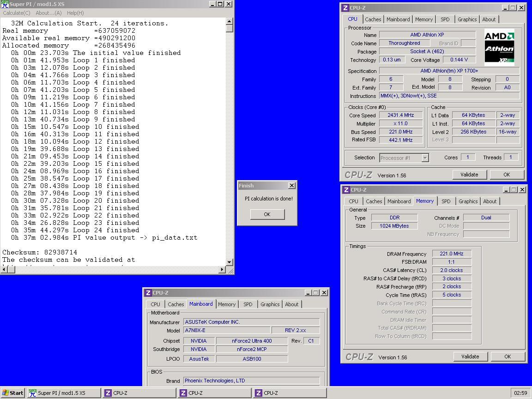Activate the third CPU-Z taskbar button
This screenshot has width=532, height=399.
[x=290, y=393]
